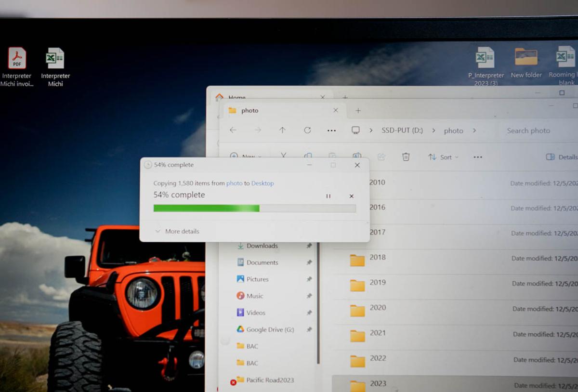Screen dimensions: 578x392
Task: Select the Interpreter Michi Excel desktop icon
Action: click(55, 67)
